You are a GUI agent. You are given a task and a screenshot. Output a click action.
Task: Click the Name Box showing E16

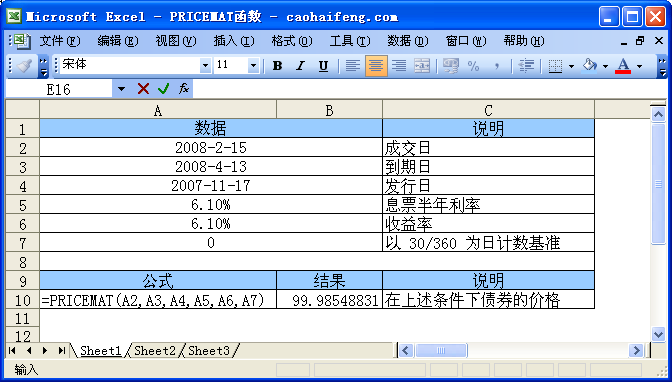59,89
